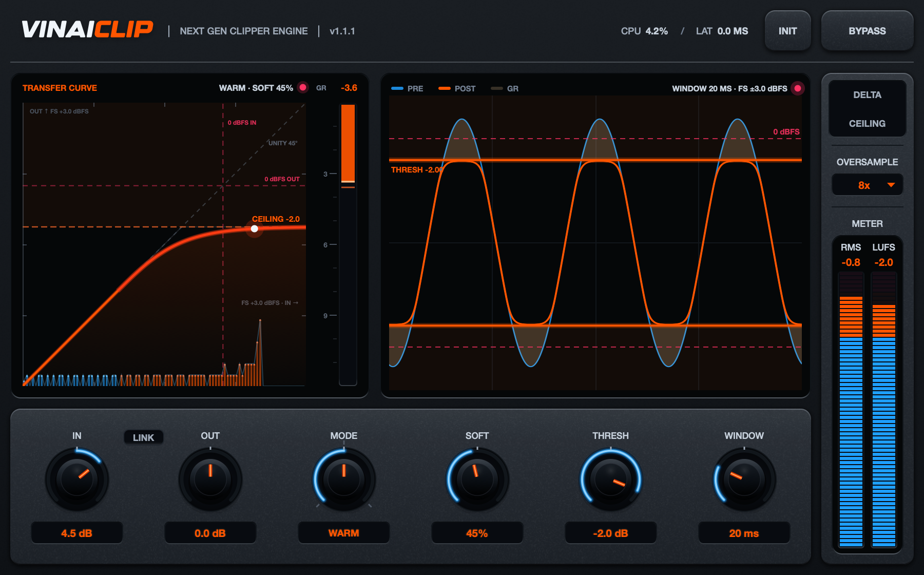Toggle the POST trace legend

(x=457, y=88)
